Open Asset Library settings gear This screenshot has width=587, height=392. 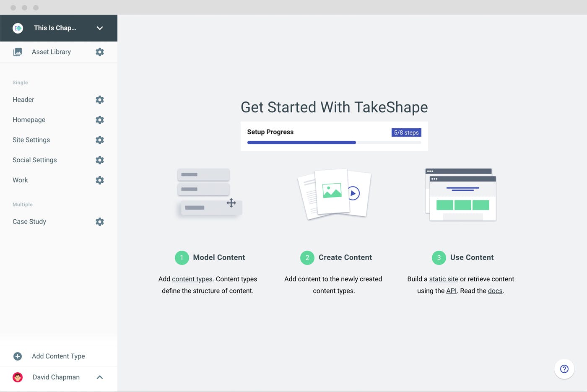pyautogui.click(x=100, y=52)
